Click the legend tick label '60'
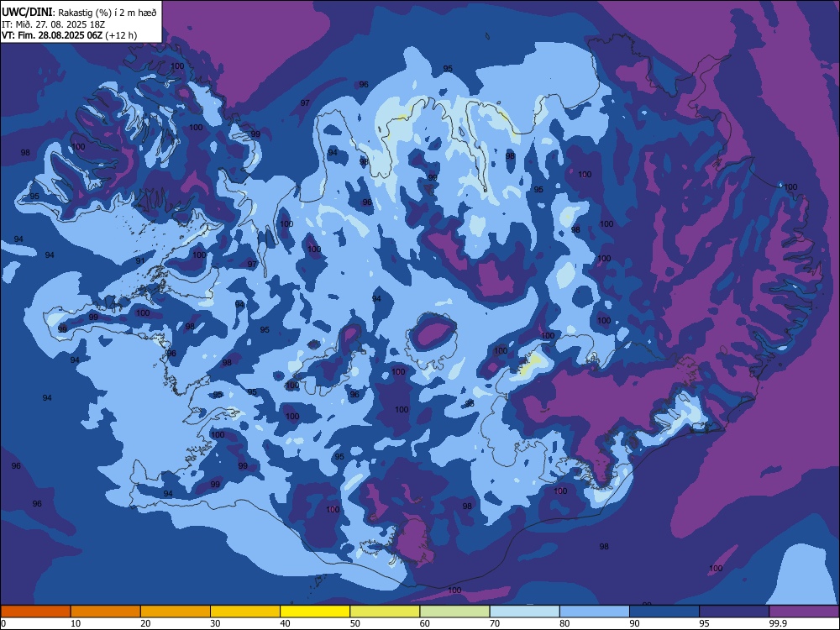840x630 pixels. pos(425,623)
